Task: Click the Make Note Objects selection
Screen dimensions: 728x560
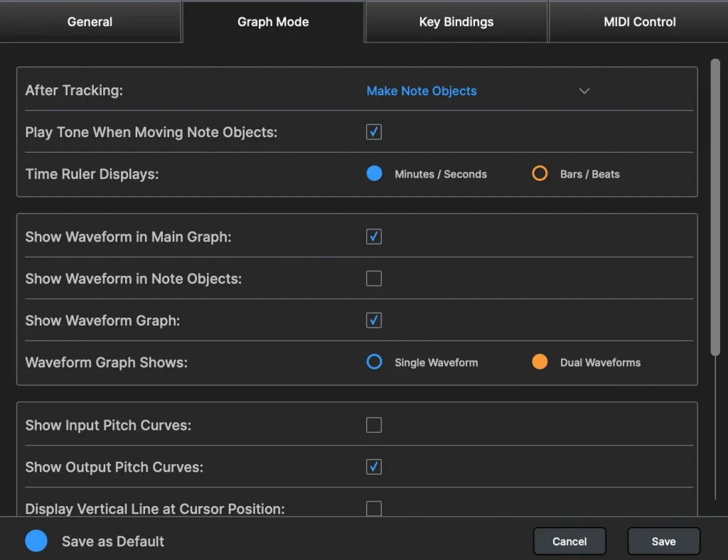Action: (x=422, y=91)
